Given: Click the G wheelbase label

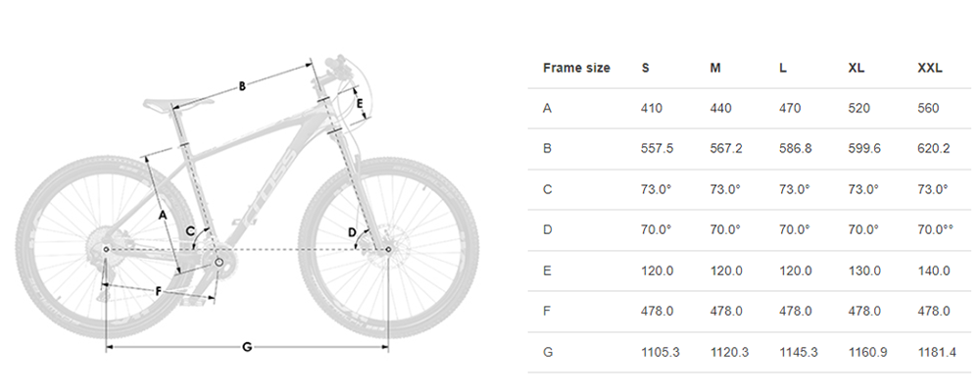Looking at the screenshot, I should coord(247,347).
